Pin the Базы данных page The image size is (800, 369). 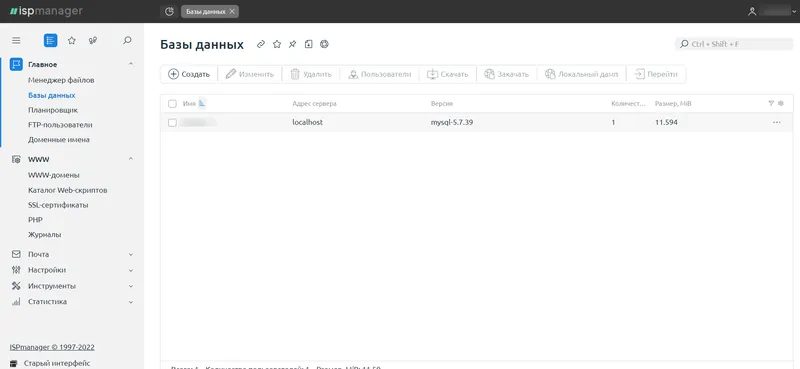pyautogui.click(x=292, y=44)
